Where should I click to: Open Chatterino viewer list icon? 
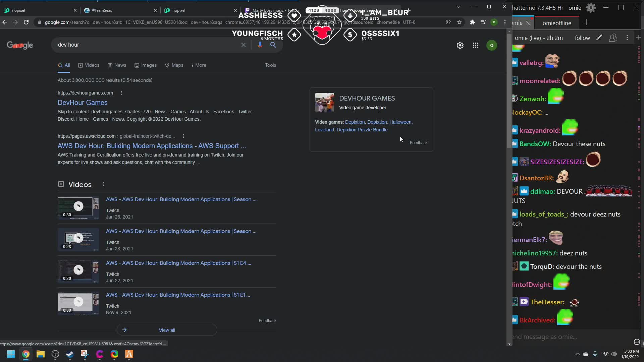[x=613, y=38]
